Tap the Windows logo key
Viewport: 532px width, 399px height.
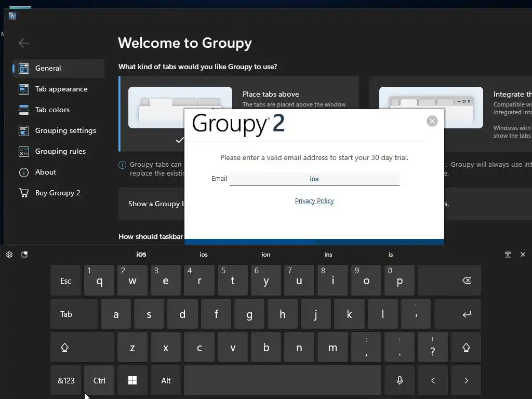click(x=132, y=381)
